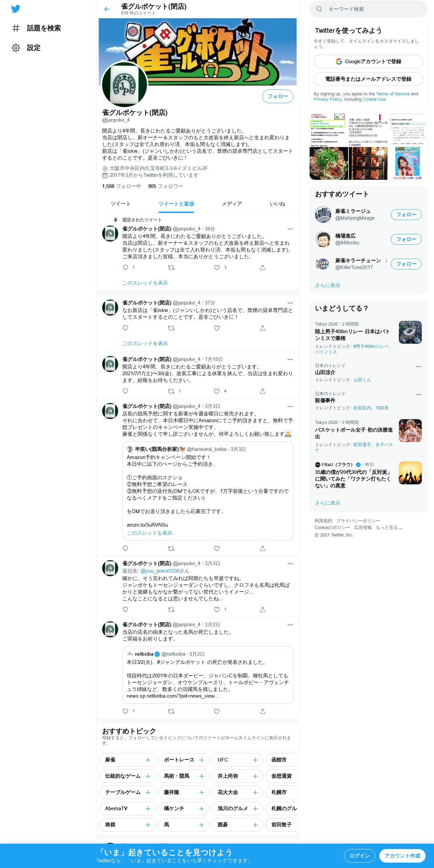Open more options on pinned tweet
The image size is (434, 868).
pyautogui.click(x=290, y=229)
